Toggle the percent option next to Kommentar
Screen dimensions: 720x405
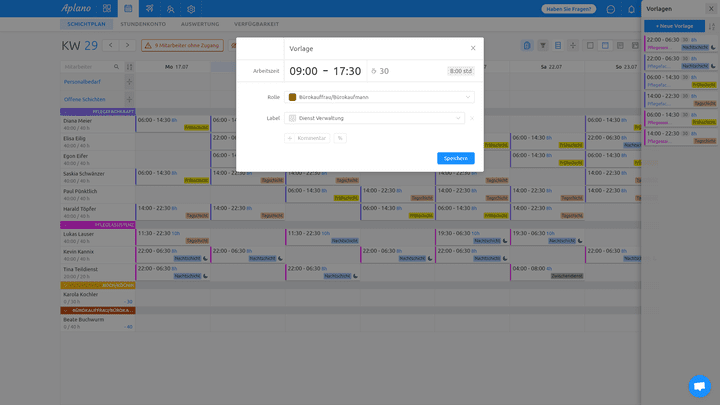coord(340,138)
